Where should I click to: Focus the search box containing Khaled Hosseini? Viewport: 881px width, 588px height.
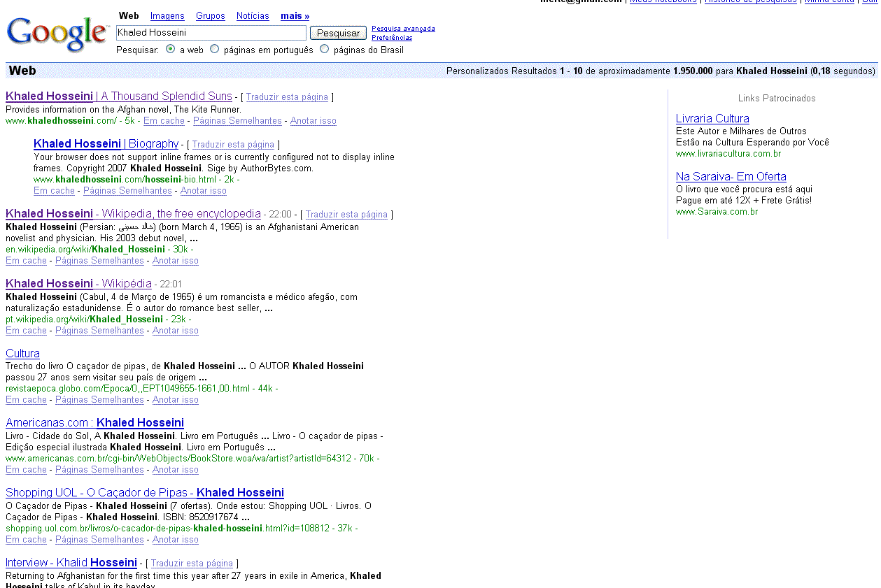(211, 33)
